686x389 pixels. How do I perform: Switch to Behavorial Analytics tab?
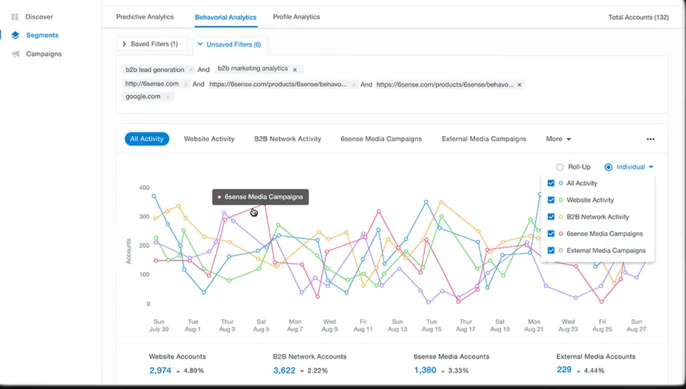[x=226, y=17]
